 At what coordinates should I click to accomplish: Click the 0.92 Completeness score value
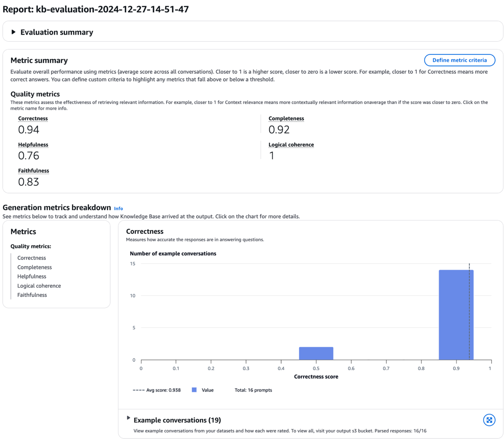point(279,130)
